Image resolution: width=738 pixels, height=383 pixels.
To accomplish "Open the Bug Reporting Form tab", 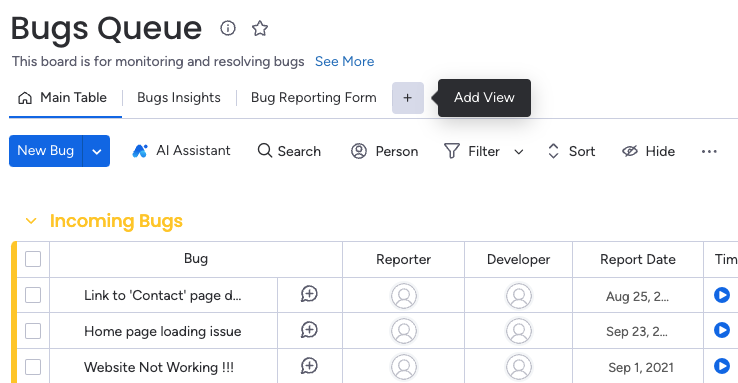I will click(x=313, y=98).
